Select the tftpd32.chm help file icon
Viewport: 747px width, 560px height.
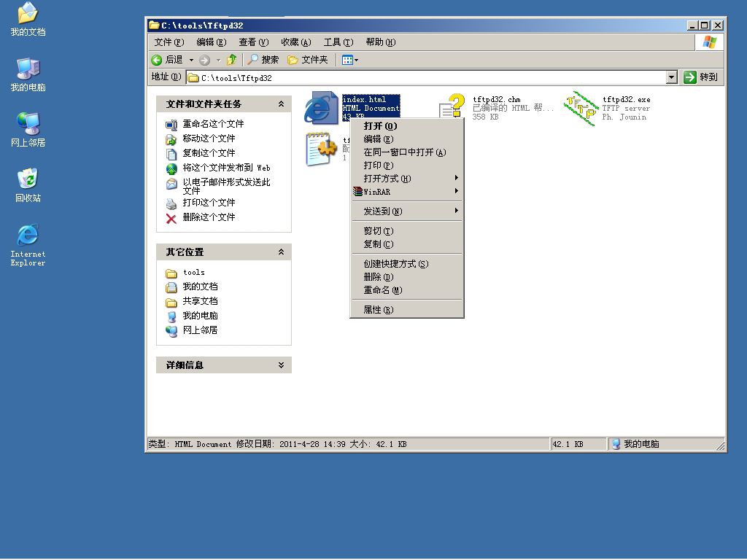[451, 106]
